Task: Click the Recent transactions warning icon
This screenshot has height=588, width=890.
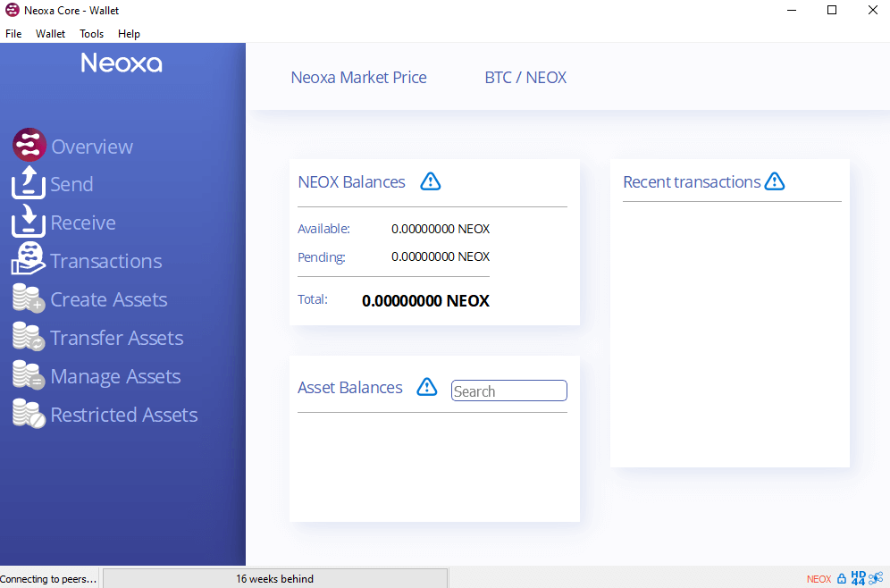Action: click(774, 181)
